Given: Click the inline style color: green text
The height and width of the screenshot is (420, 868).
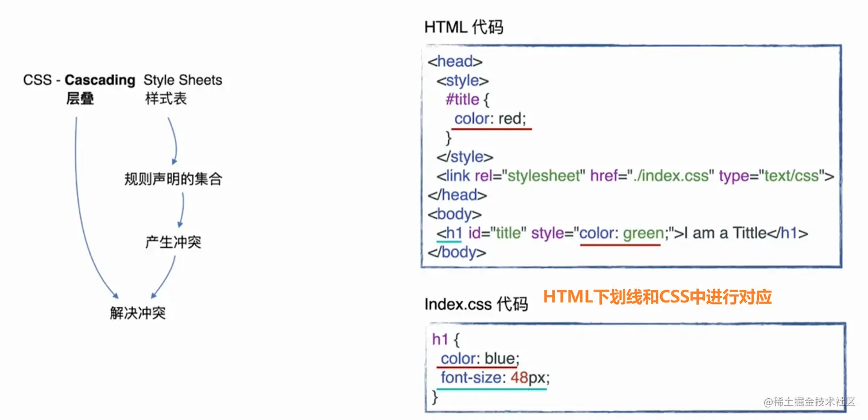Looking at the screenshot, I should coord(622,233).
